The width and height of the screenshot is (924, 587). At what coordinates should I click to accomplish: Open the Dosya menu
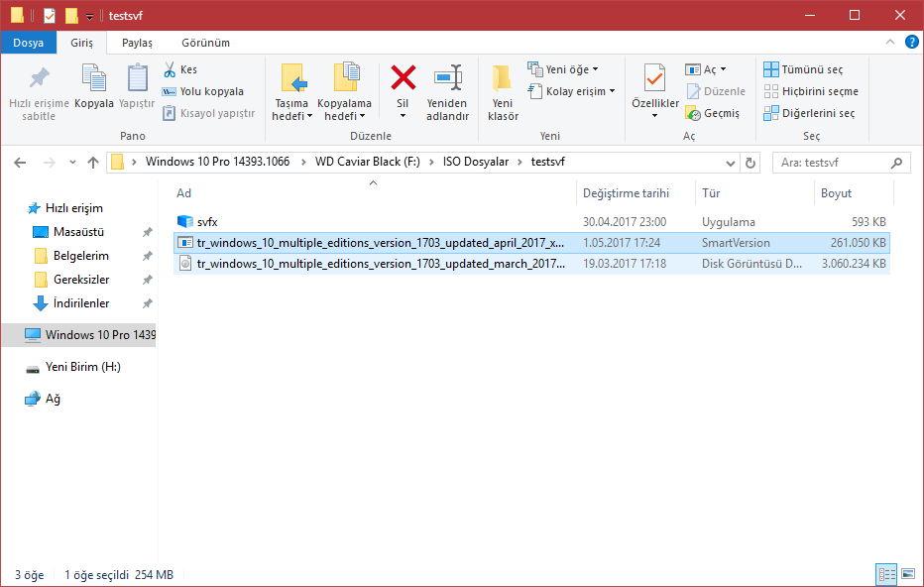click(x=29, y=43)
